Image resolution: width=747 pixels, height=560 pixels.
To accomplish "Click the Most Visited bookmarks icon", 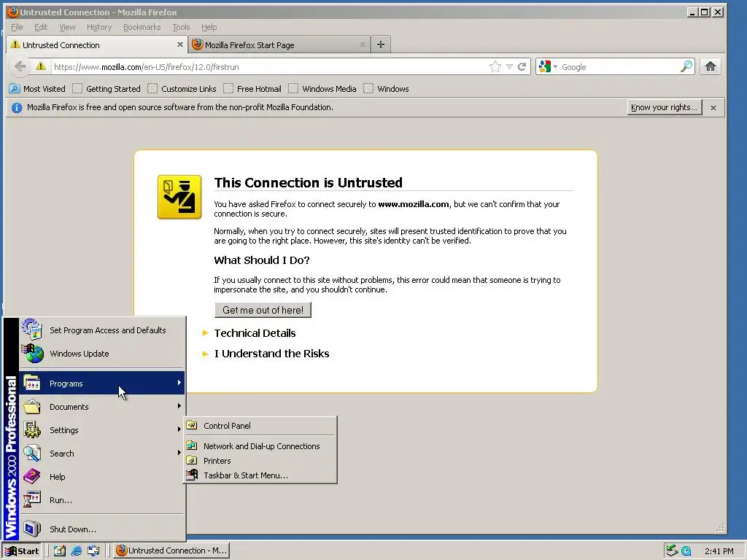I will tap(15, 88).
